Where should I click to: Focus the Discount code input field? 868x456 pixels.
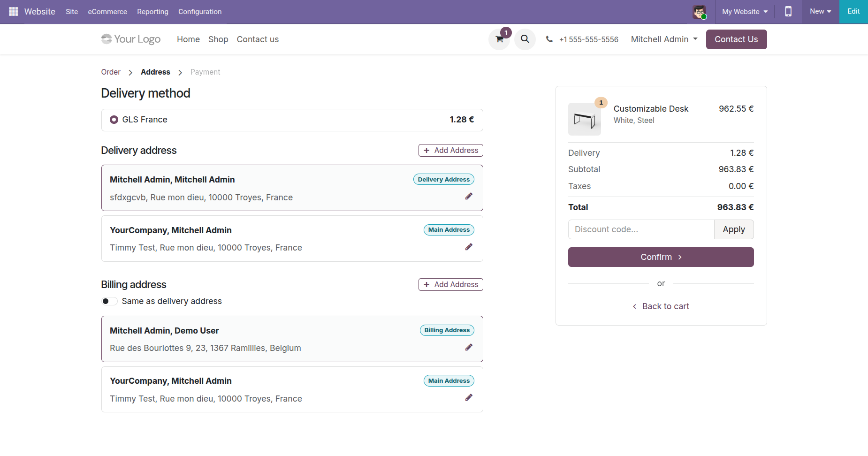click(641, 229)
